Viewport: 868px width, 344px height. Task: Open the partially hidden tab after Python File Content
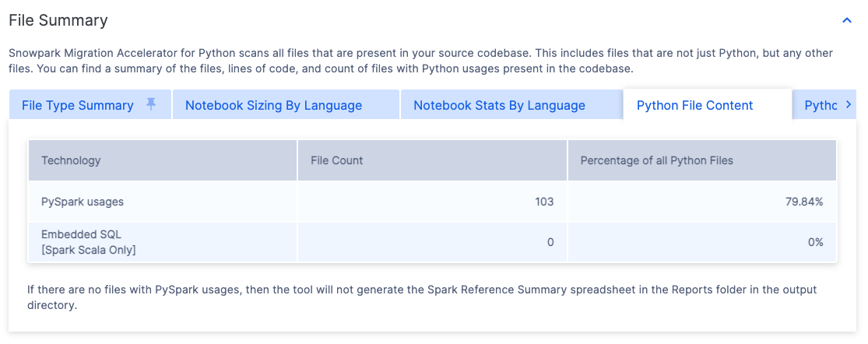coord(821,106)
